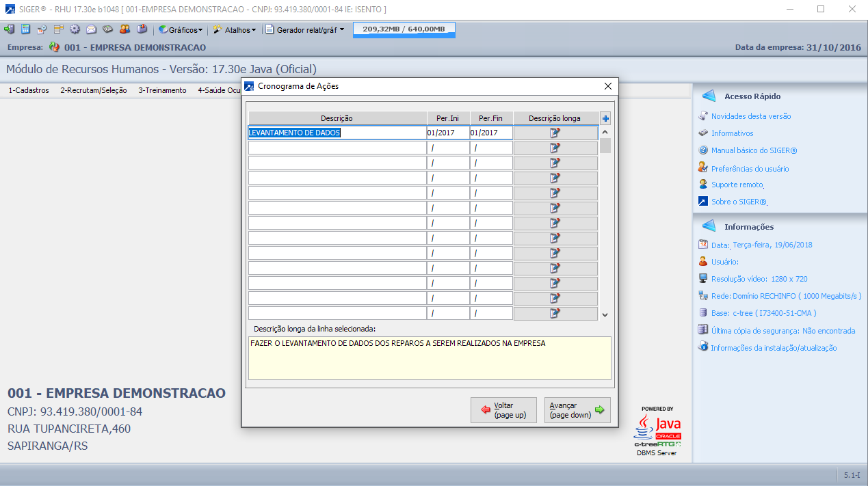This screenshot has height=486, width=868.
Task: Click the database icon beside Base
Action: 702,312
